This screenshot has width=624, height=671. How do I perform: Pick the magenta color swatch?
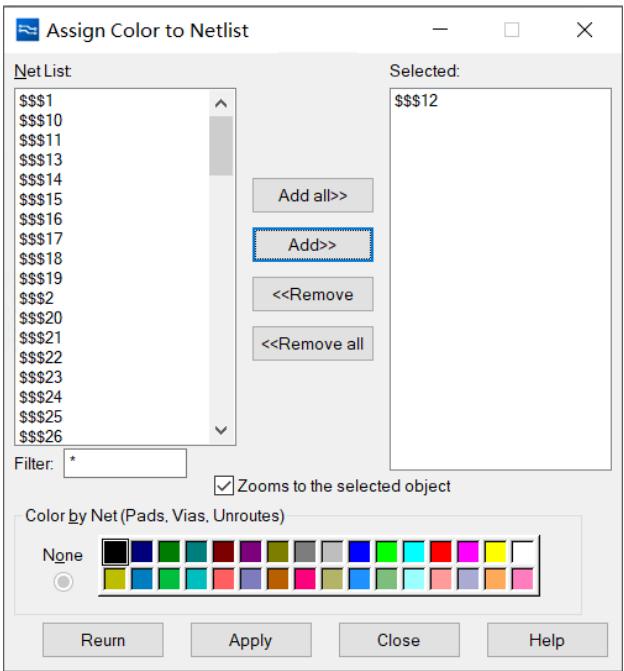468,552
